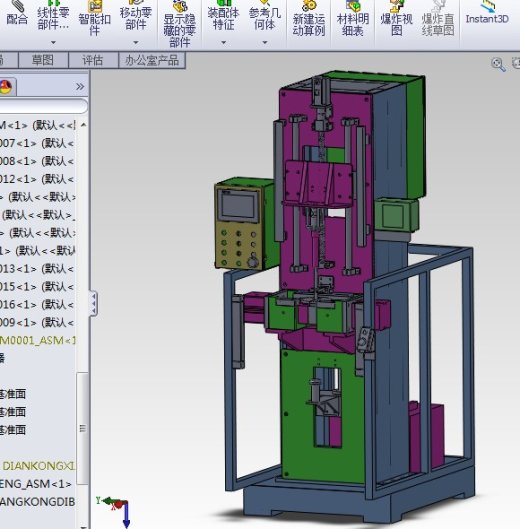Viewport: 520px width, 529px height.
Task: Click the zoom magnifier icon in viewport
Action: [498, 64]
